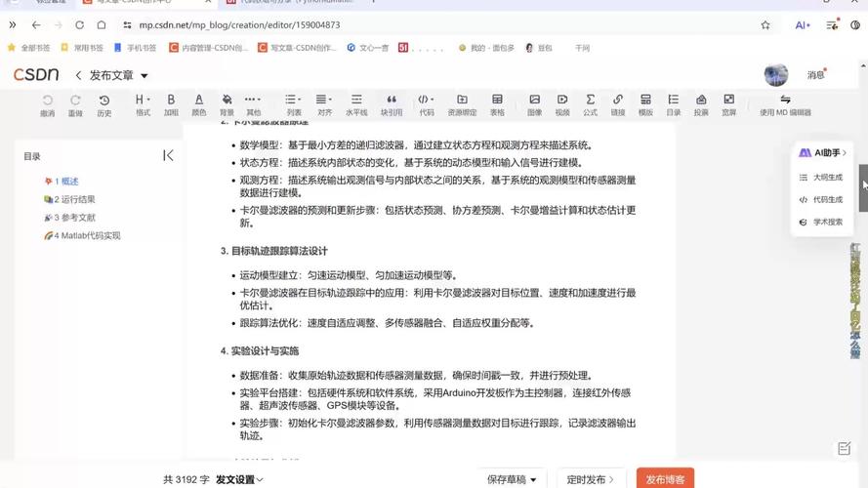Open 代码生成 code generation
The image size is (868, 488).
click(821, 200)
